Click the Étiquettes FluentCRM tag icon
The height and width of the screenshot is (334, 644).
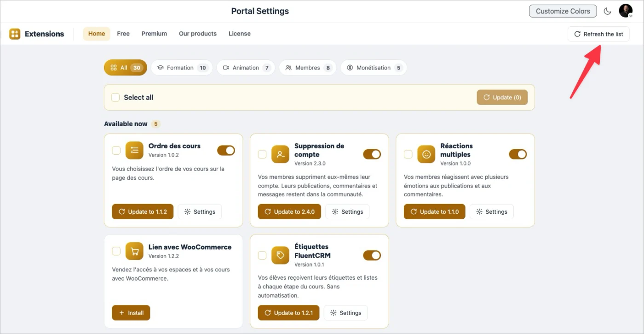point(280,255)
